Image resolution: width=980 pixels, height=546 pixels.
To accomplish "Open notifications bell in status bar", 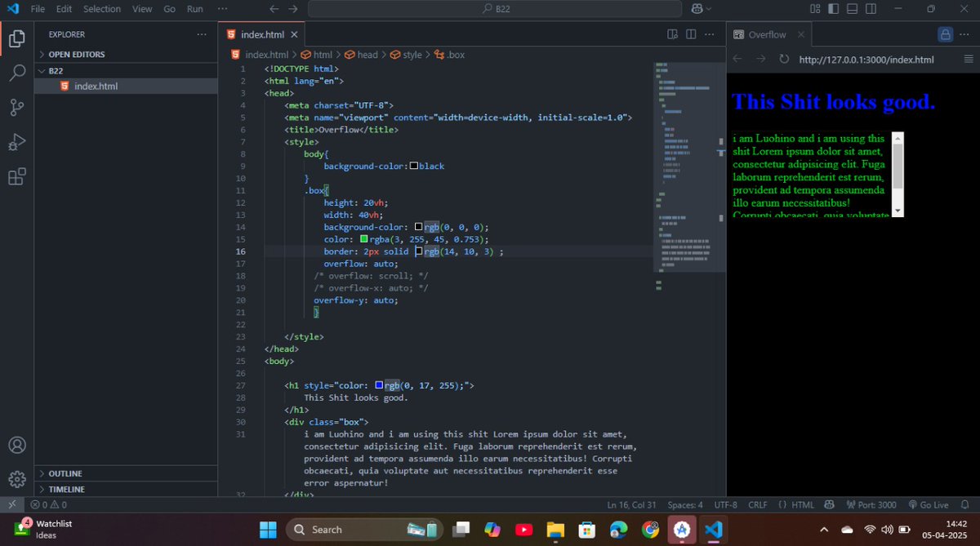I will point(964,504).
